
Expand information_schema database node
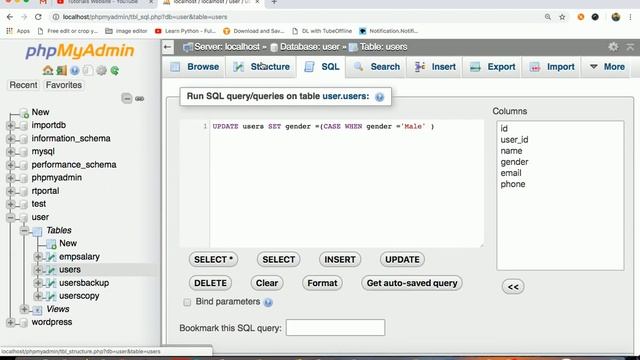[x=11, y=139]
